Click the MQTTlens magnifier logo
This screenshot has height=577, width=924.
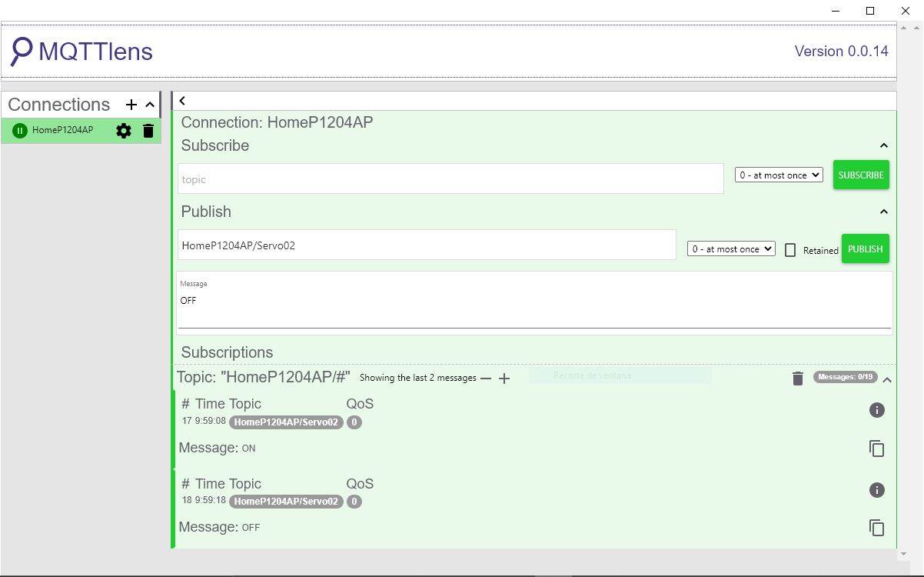click(22, 52)
